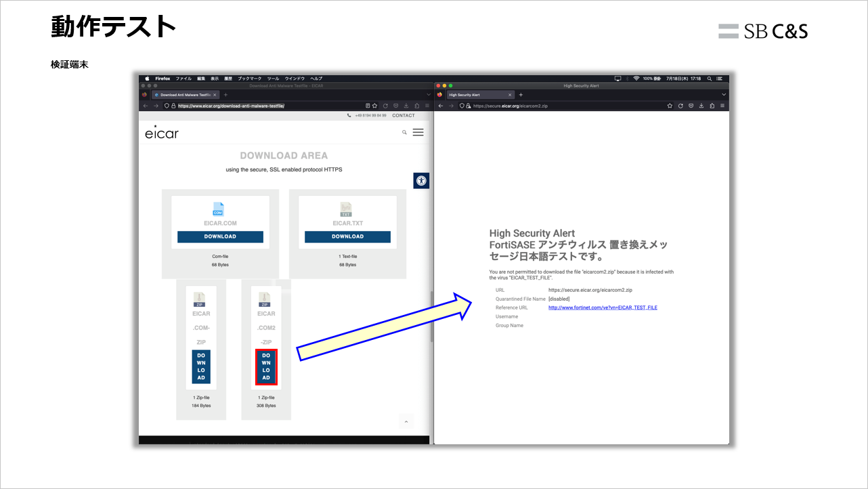Open the ファイル menu
The height and width of the screenshot is (489, 868).
183,79
